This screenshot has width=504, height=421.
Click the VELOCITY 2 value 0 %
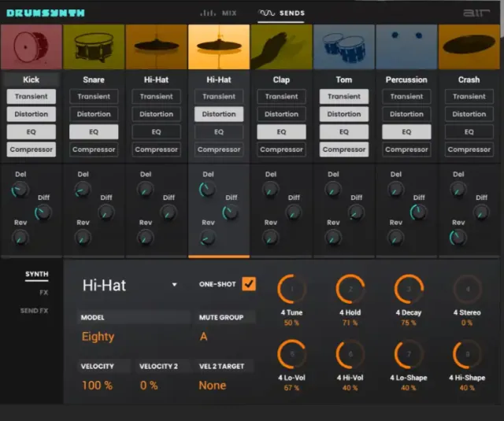(149, 386)
